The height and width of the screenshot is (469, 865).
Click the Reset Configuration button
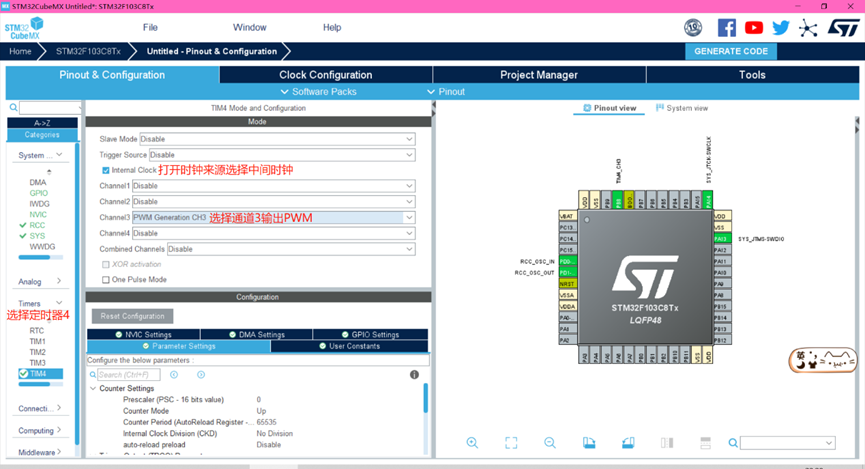[x=132, y=316]
